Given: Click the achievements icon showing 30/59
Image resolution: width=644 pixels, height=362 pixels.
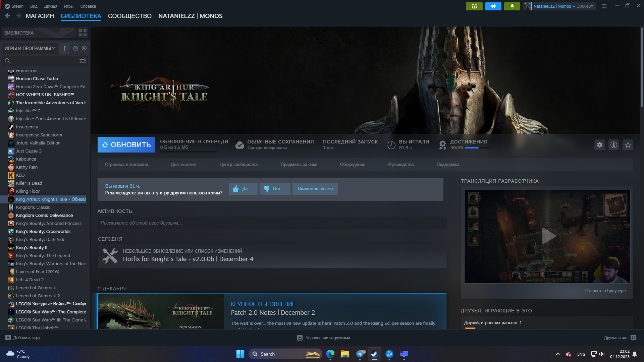Looking at the screenshot, I should click(x=442, y=144).
